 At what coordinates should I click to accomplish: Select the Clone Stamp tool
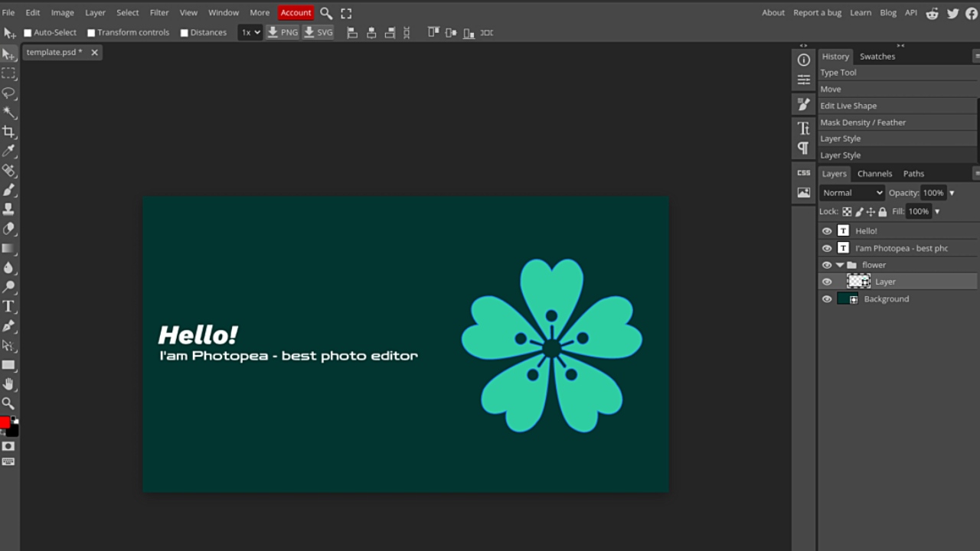pyautogui.click(x=8, y=209)
